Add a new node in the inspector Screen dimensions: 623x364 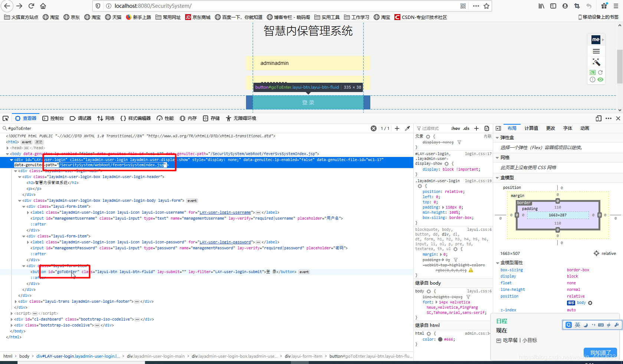pyautogui.click(x=397, y=128)
